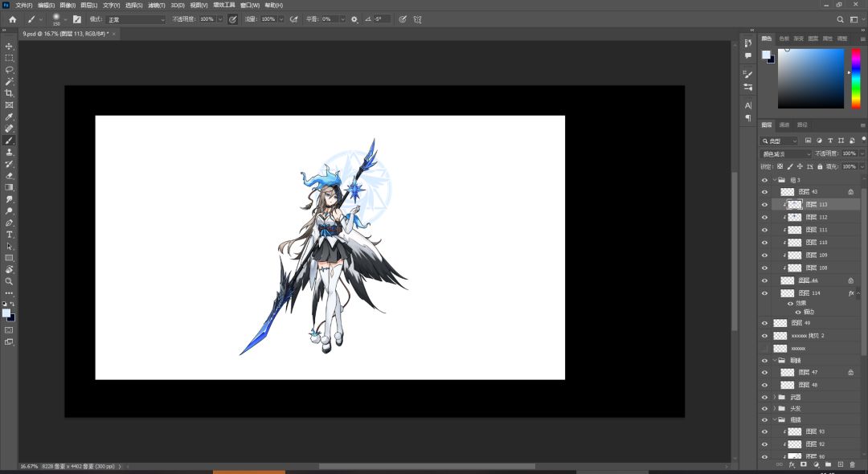Expand the 武器 layer group
Image resolution: width=868 pixels, height=474 pixels.
coord(775,397)
